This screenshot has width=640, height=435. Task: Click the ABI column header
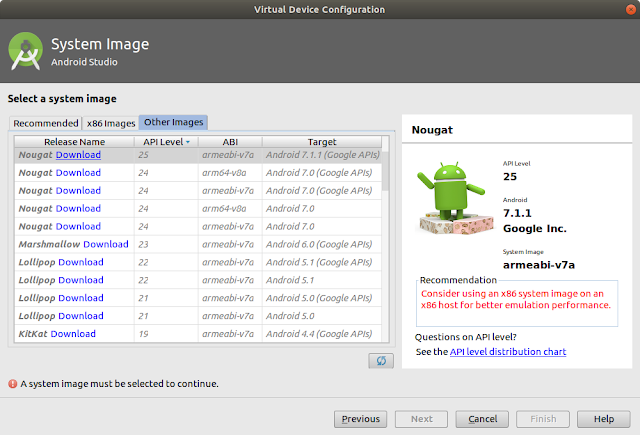(x=230, y=142)
